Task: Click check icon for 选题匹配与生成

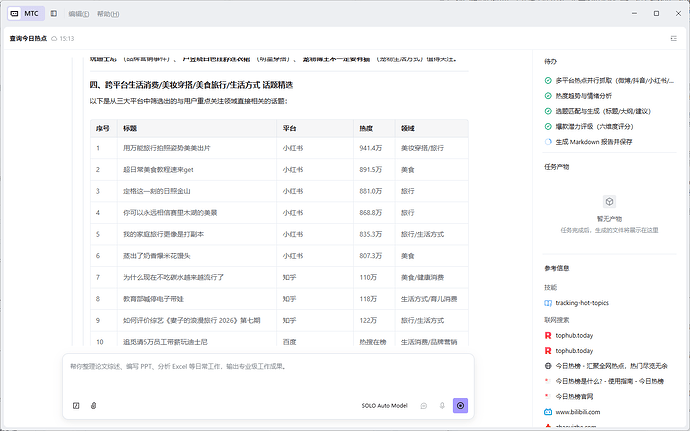Action: point(548,111)
